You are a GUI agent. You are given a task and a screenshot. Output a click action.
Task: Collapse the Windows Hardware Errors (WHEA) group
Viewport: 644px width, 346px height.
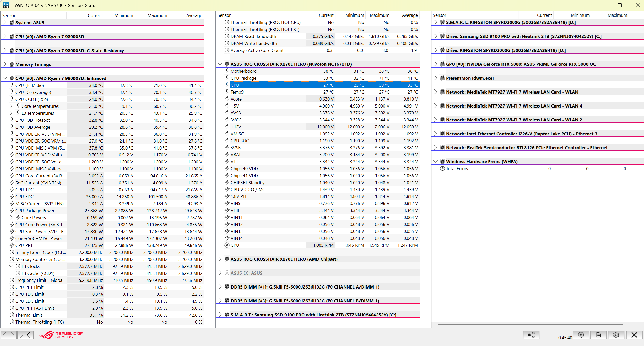click(436, 161)
